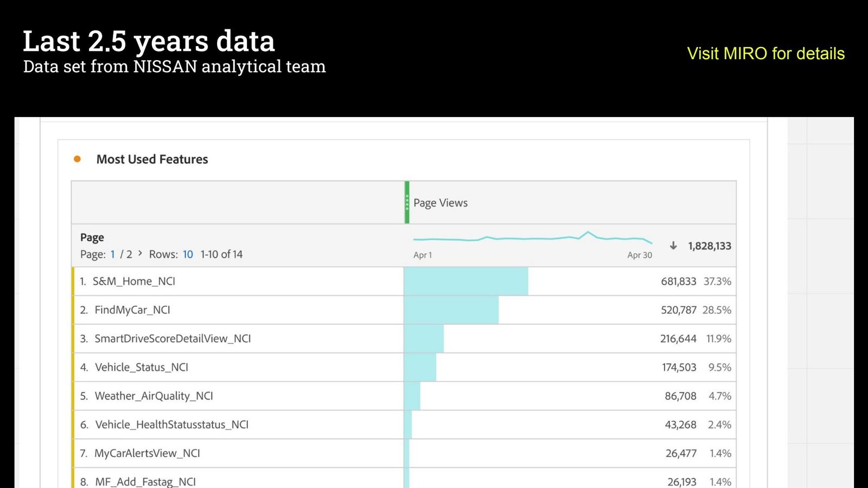Click the 37.3% percentage cell
This screenshot has height=488, width=868.
[x=717, y=281]
